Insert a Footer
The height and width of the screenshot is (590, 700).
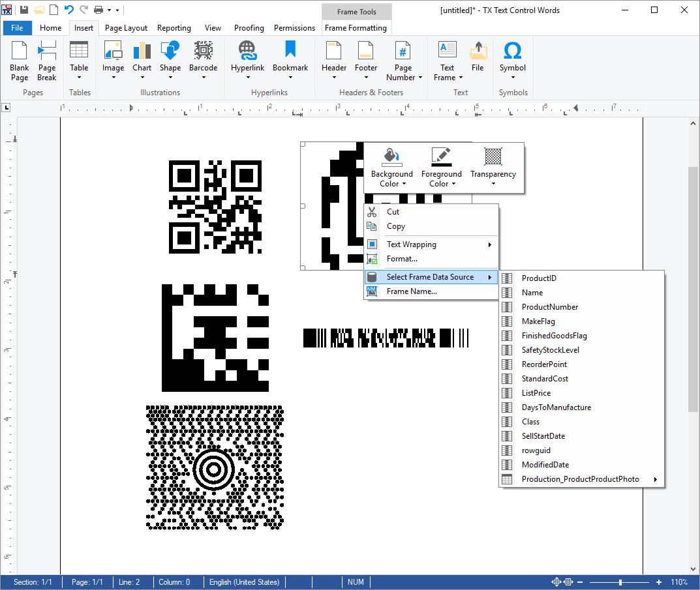366,61
